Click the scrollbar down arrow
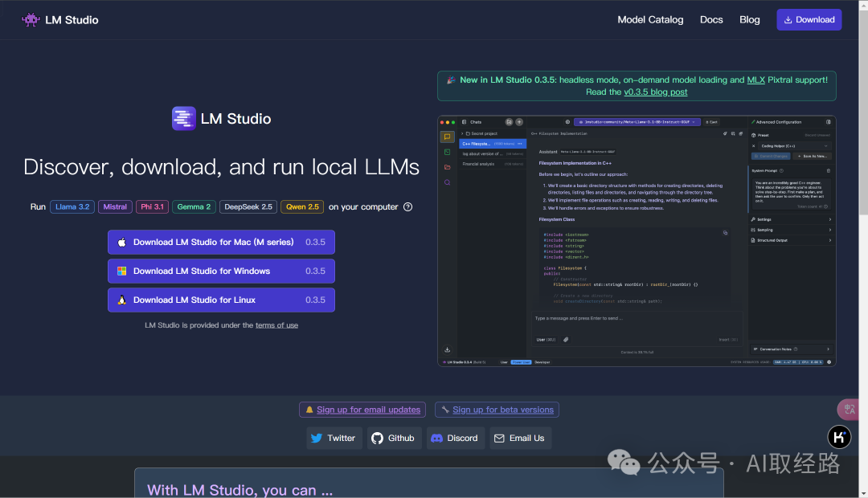 click(863, 493)
